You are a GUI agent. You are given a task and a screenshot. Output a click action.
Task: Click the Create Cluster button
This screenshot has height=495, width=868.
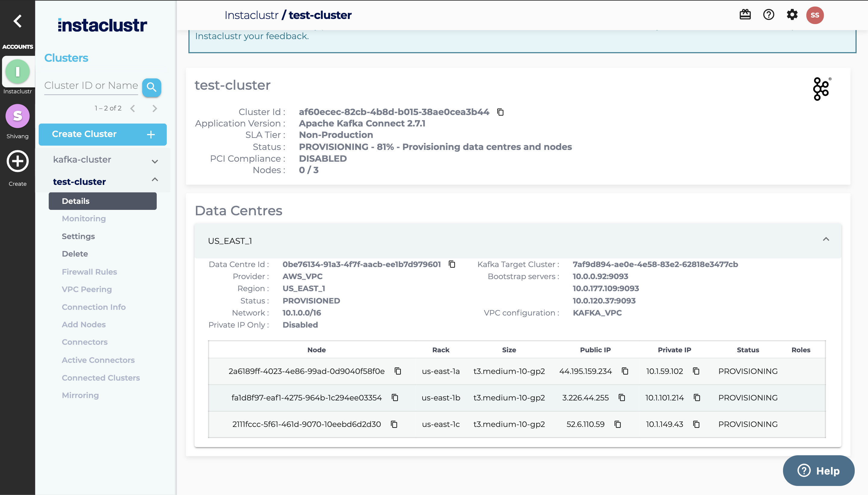[102, 134]
